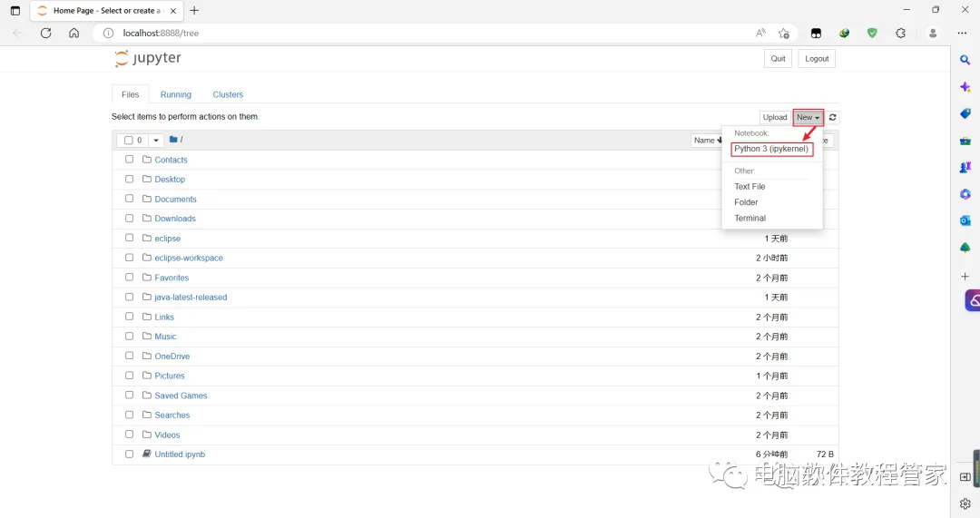Image resolution: width=980 pixels, height=518 pixels.
Task: Check the eclipse folder checkbox
Action: [130, 238]
